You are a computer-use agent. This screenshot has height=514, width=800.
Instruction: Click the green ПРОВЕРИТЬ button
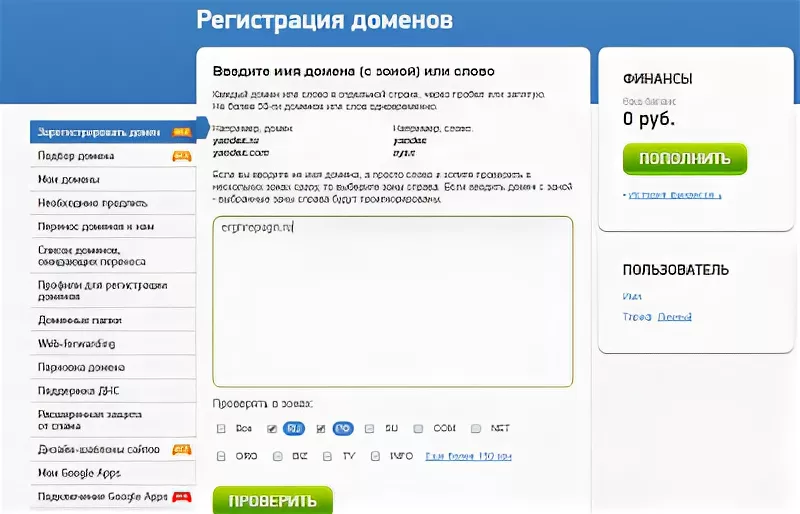coord(272,501)
